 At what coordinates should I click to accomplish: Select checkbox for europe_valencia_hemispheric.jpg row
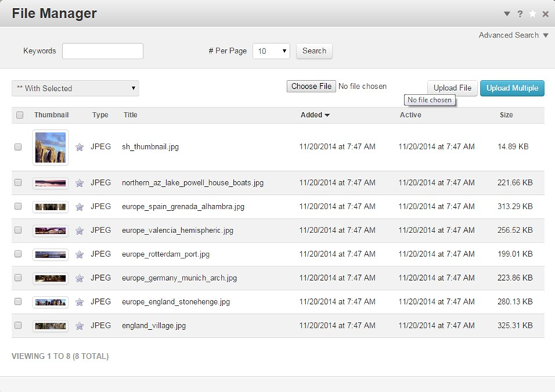[x=18, y=230]
